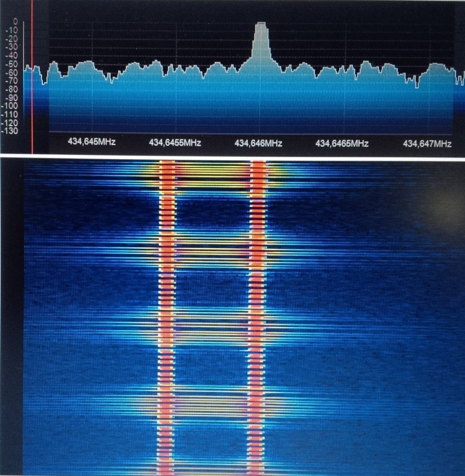Click the -50 level label on the dB scale

tap(12, 64)
